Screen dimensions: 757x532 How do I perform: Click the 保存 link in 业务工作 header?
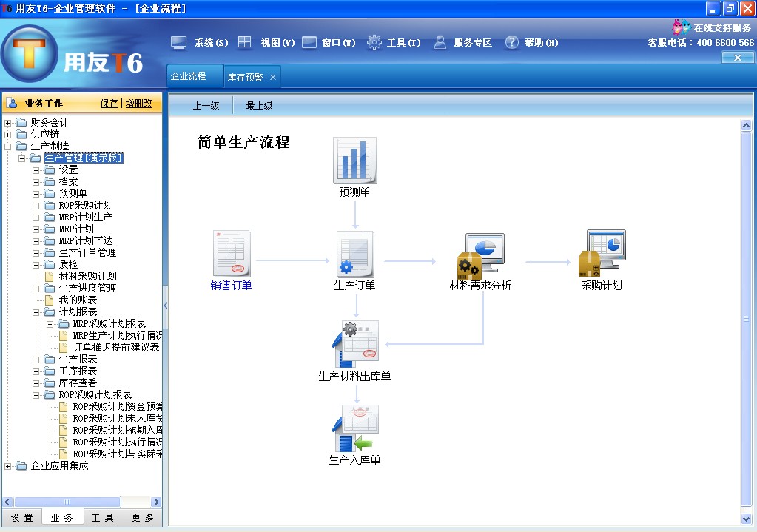pyautogui.click(x=109, y=104)
